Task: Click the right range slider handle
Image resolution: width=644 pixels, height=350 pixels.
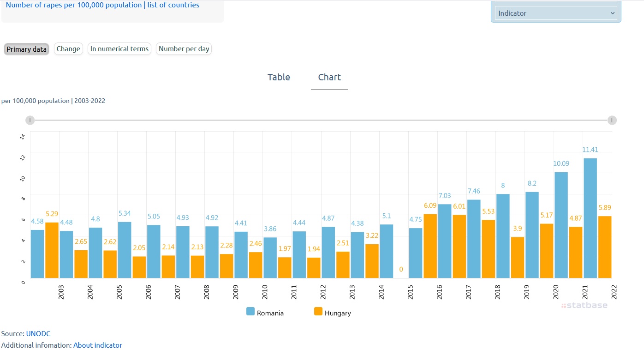Action: coord(612,120)
